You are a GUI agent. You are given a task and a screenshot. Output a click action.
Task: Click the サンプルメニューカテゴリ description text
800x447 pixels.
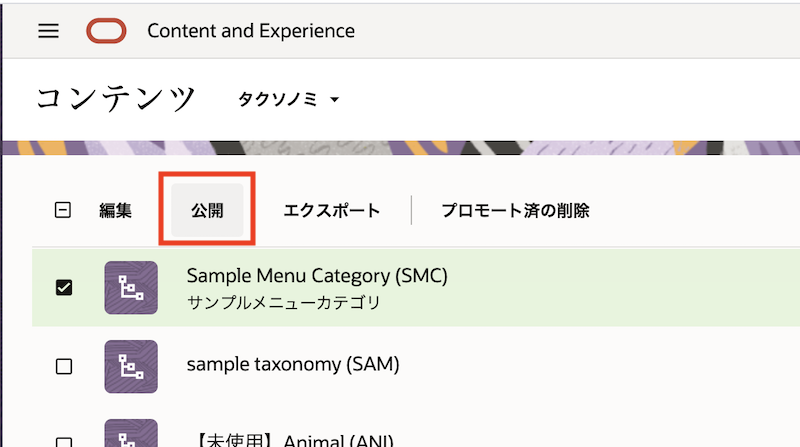[x=283, y=302]
